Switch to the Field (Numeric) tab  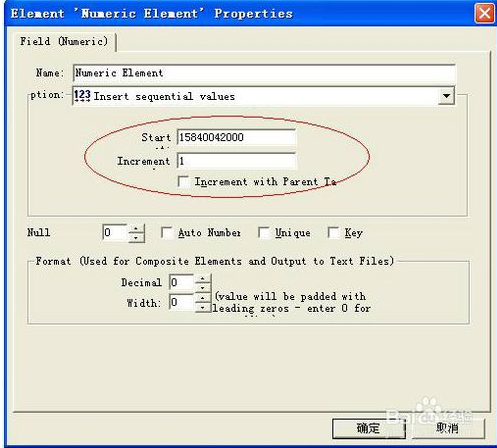point(64,41)
